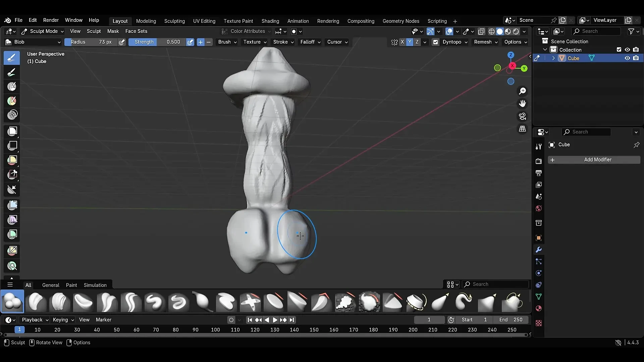Viewport: 644px width, 362px height.
Task: Expand the Falloff dropdown
Action: pyautogui.click(x=310, y=42)
